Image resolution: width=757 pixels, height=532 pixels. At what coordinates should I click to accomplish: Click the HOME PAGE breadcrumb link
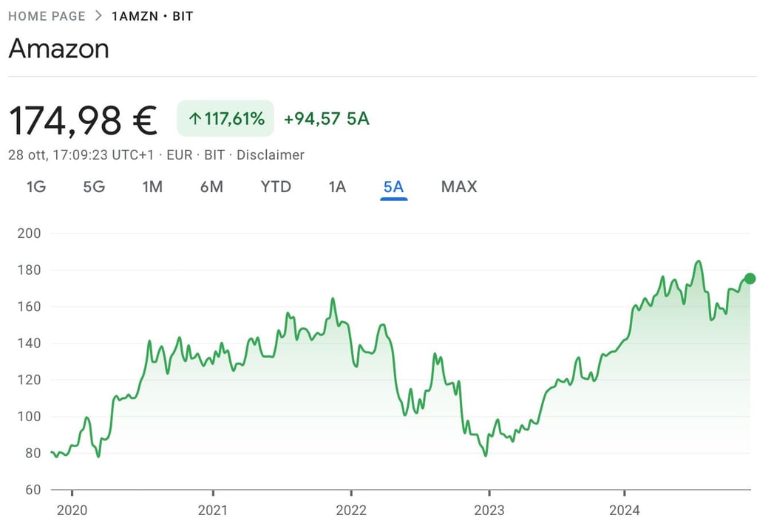pos(47,16)
